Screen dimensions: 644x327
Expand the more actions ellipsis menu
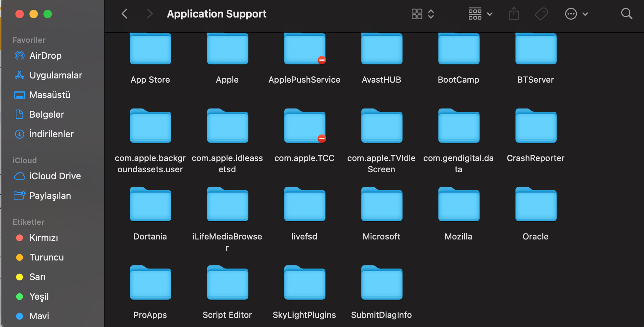[576, 14]
